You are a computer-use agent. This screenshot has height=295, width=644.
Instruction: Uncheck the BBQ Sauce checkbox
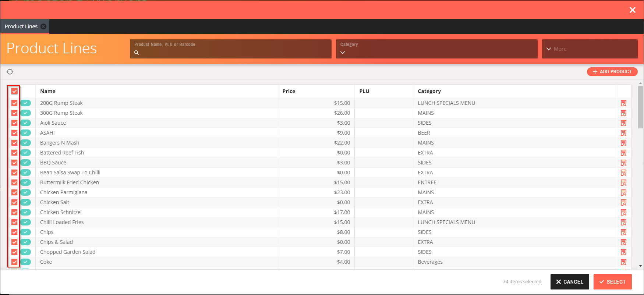pyautogui.click(x=14, y=163)
